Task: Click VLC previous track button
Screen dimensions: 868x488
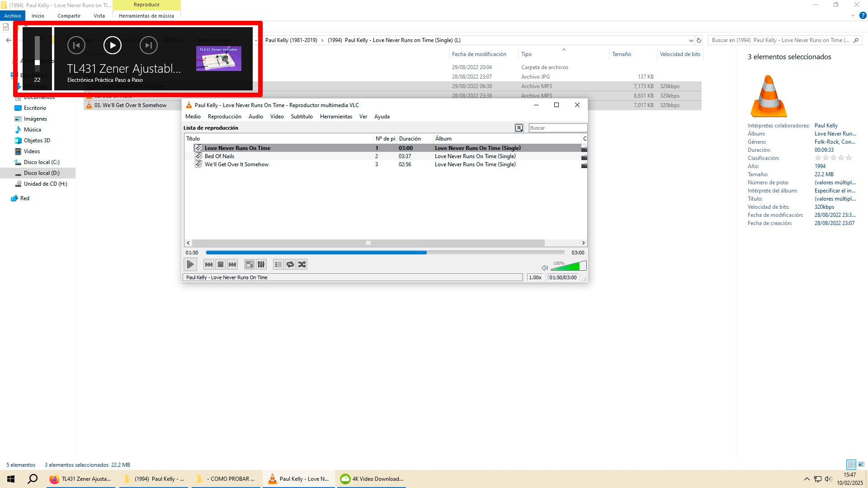Action: click(209, 264)
